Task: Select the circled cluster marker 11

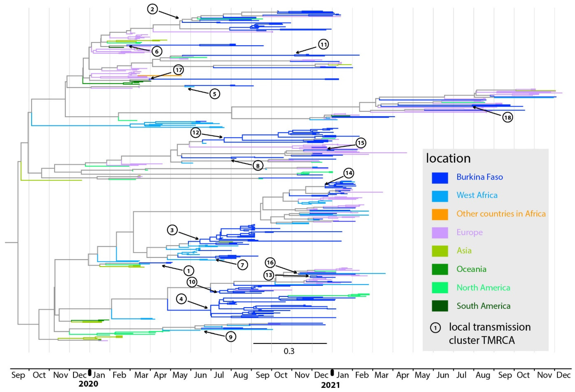Action: (x=323, y=45)
